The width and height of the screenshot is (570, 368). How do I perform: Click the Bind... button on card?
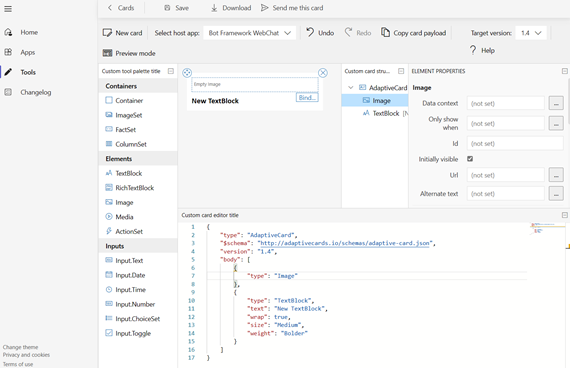tap(307, 98)
